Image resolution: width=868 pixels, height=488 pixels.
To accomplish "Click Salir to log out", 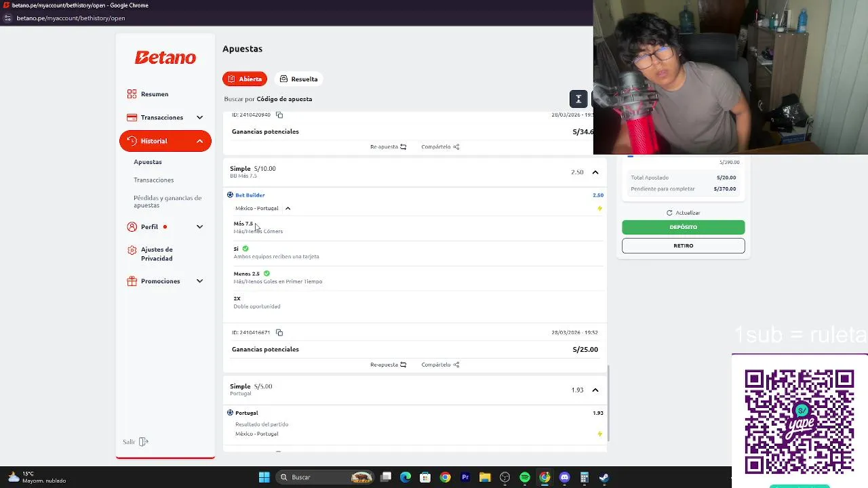I will tap(136, 442).
